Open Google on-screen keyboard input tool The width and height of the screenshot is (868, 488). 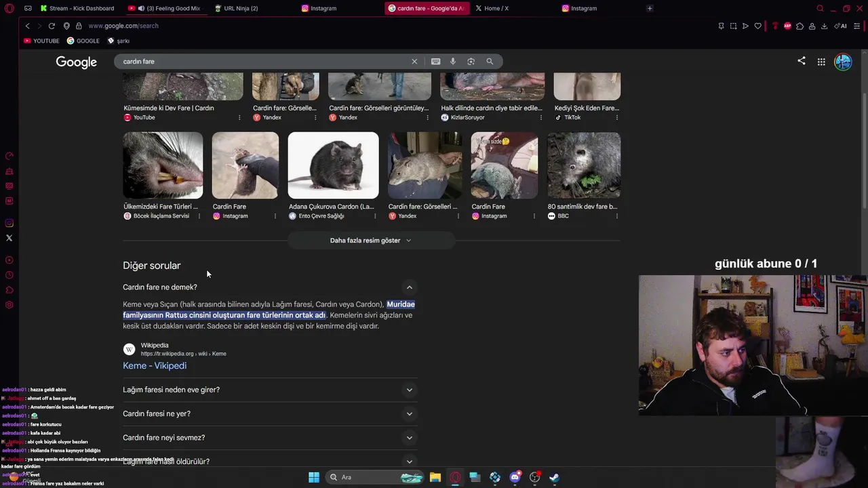click(435, 62)
